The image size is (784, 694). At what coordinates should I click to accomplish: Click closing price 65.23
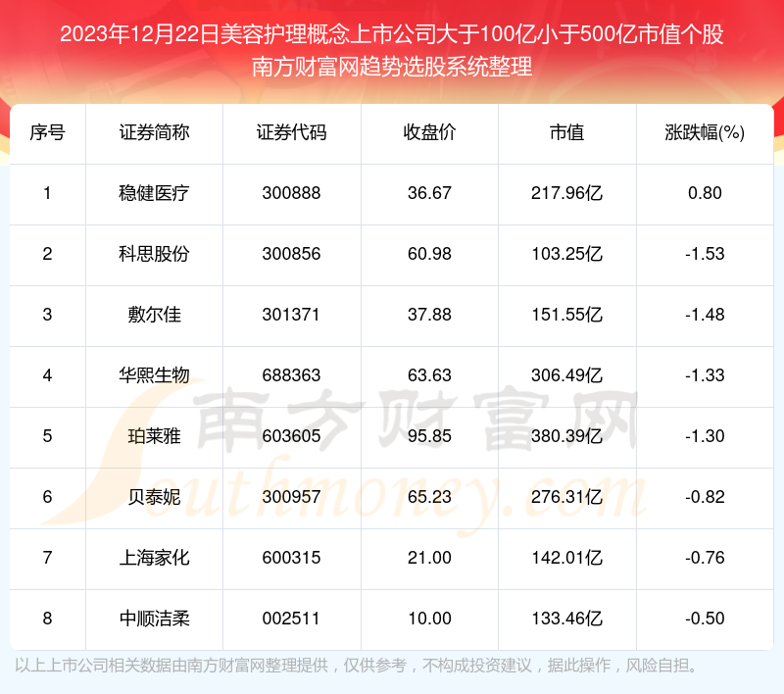429,497
